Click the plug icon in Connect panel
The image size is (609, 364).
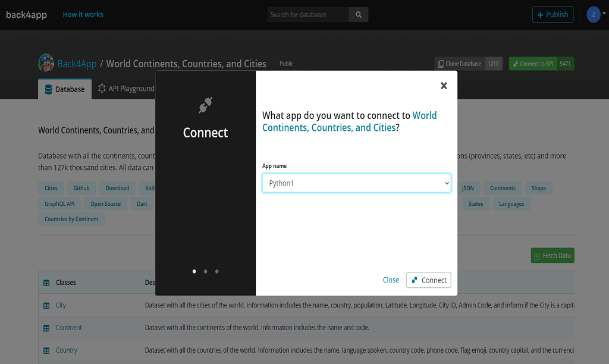[x=205, y=105]
